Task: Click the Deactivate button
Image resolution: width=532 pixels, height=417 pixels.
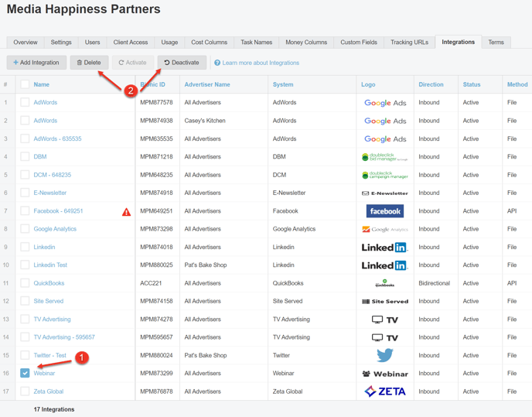Action: click(182, 63)
